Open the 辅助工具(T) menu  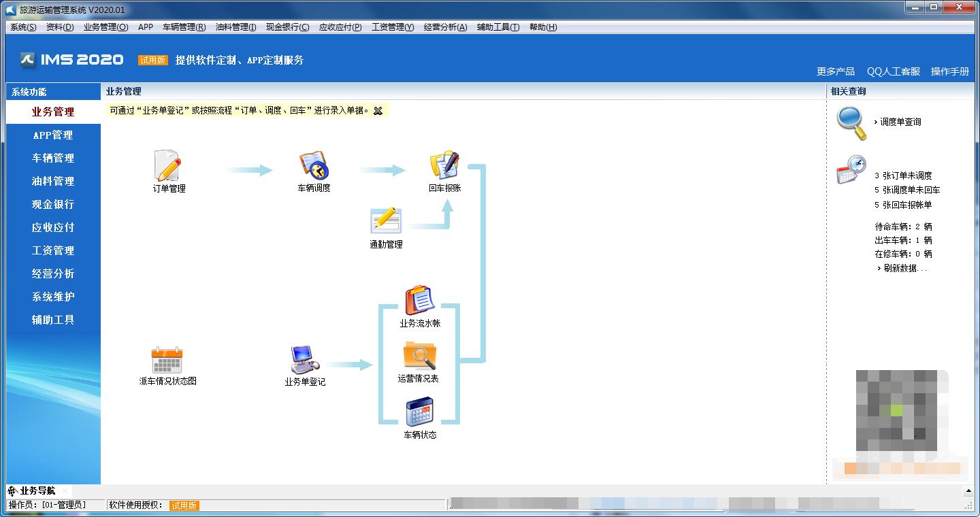tap(498, 27)
